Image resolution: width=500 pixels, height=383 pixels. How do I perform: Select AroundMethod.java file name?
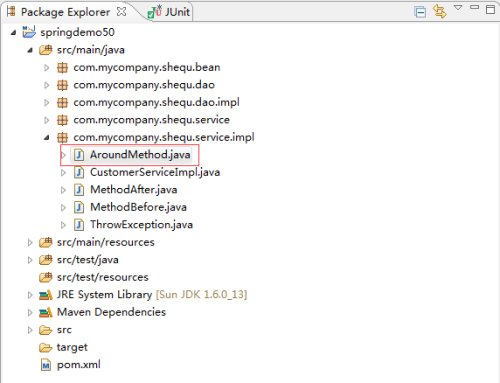[x=140, y=155]
